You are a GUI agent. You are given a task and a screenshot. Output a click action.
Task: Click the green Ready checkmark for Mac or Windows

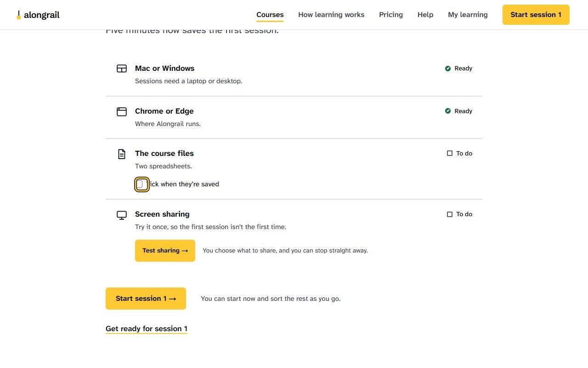point(448,69)
